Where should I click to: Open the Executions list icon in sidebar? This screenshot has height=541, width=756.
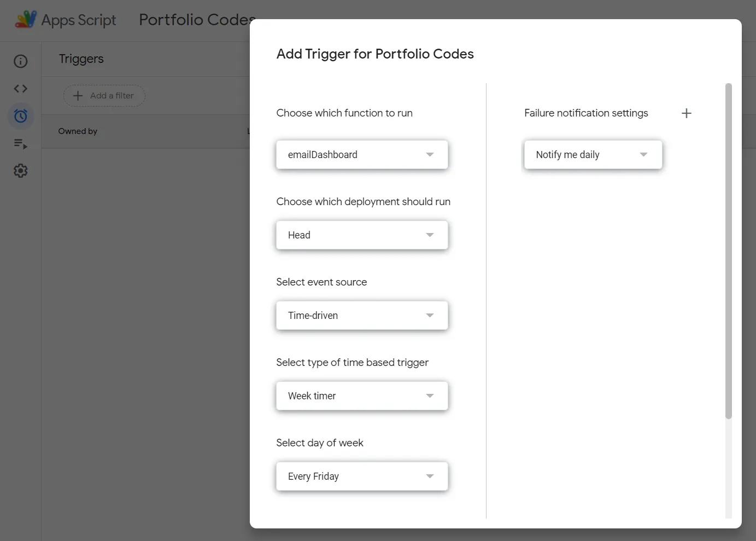coord(21,143)
